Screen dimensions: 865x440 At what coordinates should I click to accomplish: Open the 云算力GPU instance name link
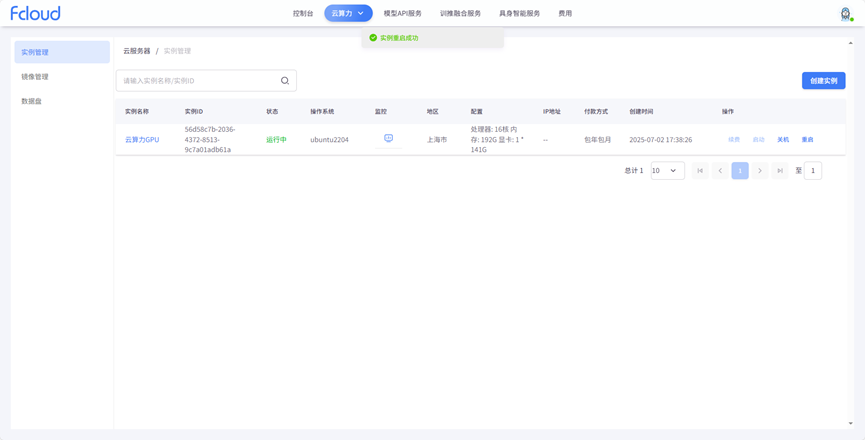pos(142,140)
